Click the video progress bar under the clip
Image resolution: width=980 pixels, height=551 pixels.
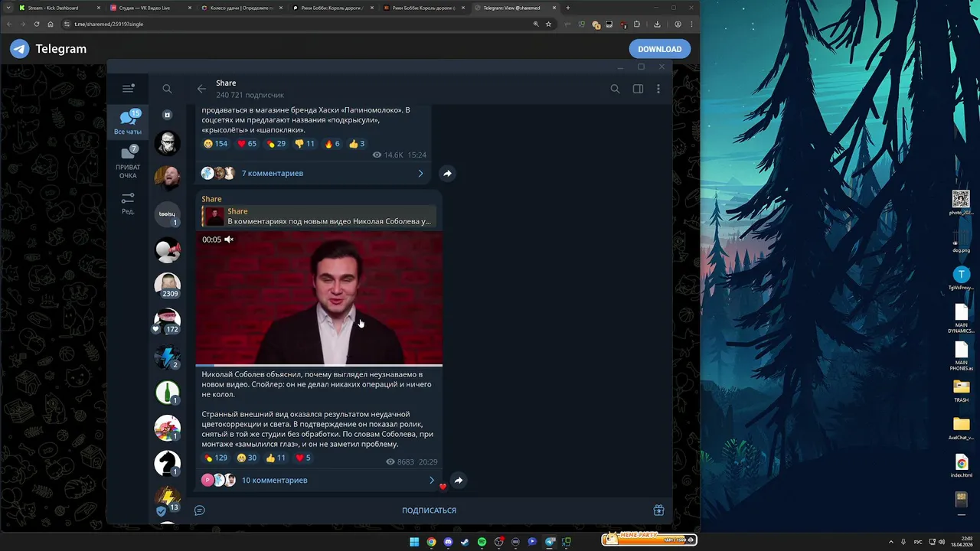pyautogui.click(x=319, y=365)
